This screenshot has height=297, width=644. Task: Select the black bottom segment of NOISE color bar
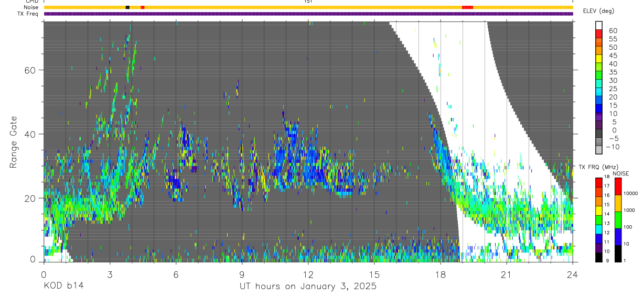(618, 254)
